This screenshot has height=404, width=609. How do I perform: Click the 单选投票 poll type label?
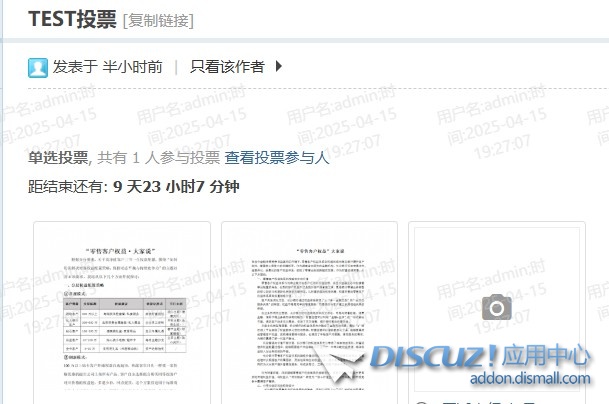58,157
